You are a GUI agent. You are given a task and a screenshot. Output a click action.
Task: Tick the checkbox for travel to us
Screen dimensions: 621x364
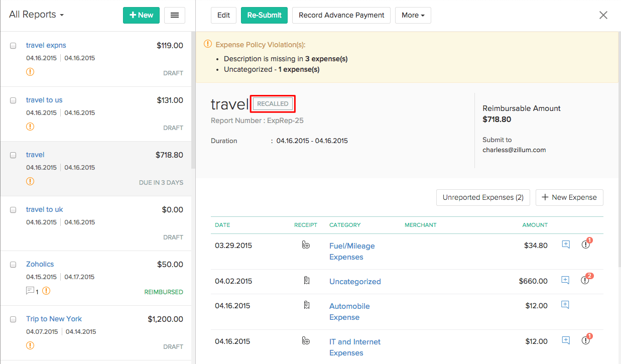pyautogui.click(x=13, y=100)
